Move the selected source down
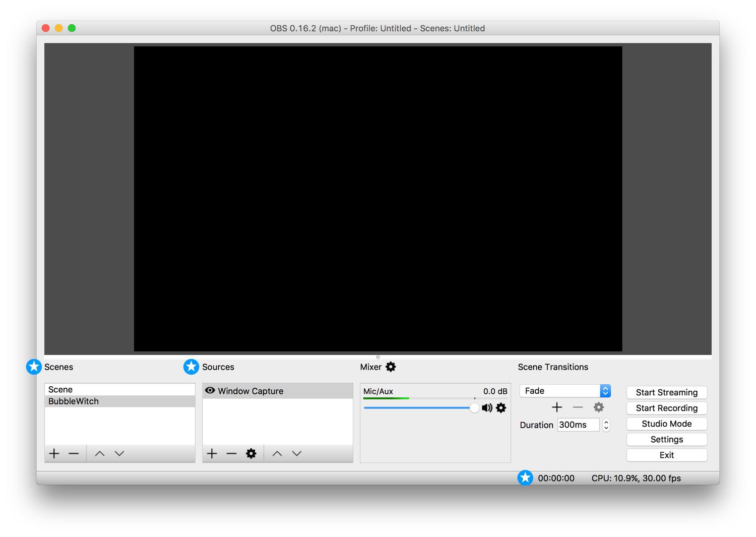756x537 pixels. point(297,453)
